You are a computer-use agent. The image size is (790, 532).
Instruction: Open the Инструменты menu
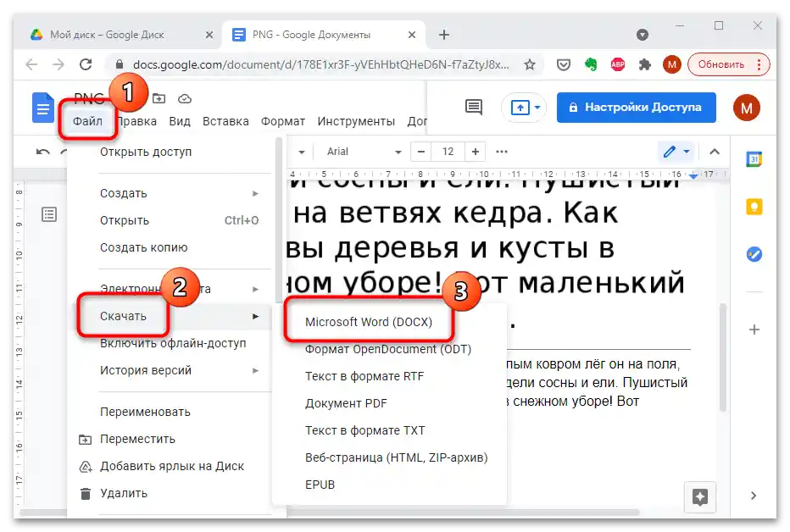tap(356, 121)
